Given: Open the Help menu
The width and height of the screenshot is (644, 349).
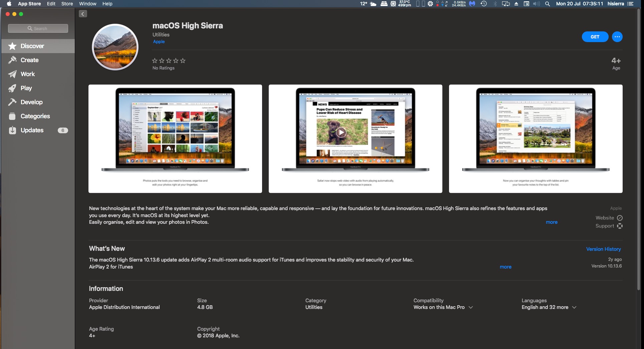Looking at the screenshot, I should tap(107, 4).
